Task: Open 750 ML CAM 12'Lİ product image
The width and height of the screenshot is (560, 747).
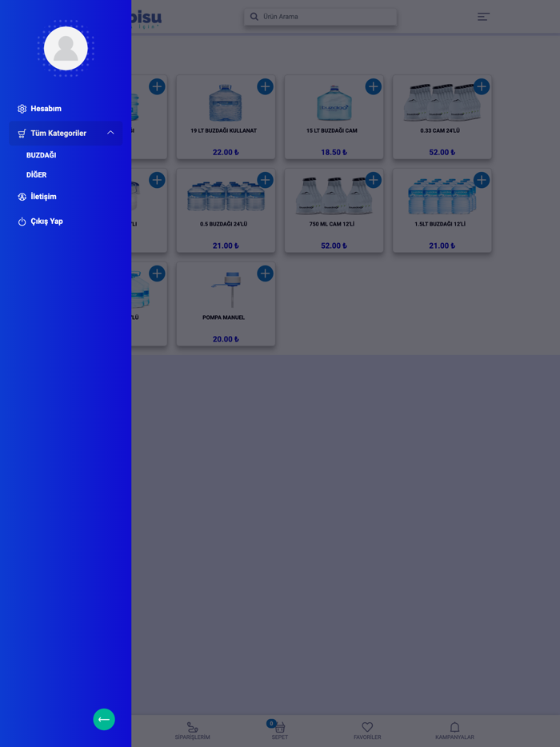Action: click(x=334, y=195)
